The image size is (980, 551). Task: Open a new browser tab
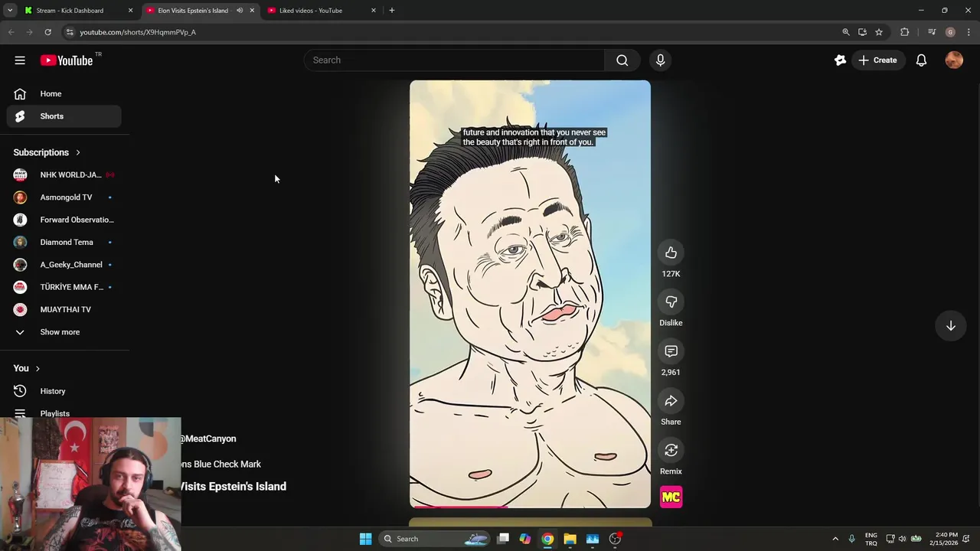392,11
